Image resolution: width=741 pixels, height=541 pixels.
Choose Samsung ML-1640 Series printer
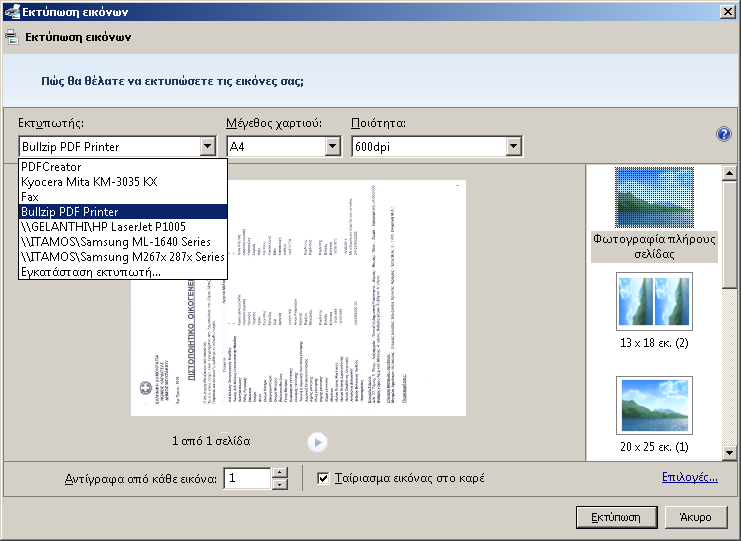[x=122, y=242]
